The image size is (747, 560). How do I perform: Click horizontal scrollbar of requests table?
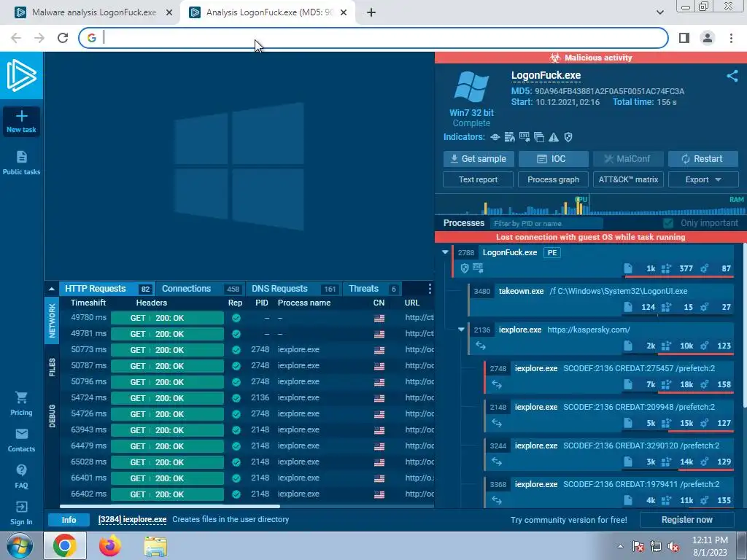[x=169, y=506]
